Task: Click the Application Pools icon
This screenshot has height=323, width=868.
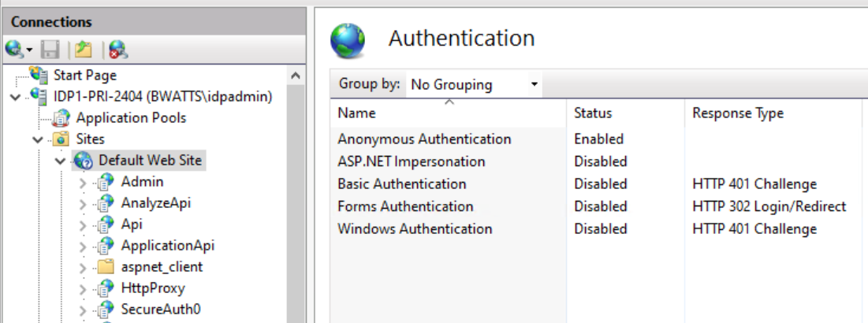Action: click(61, 118)
